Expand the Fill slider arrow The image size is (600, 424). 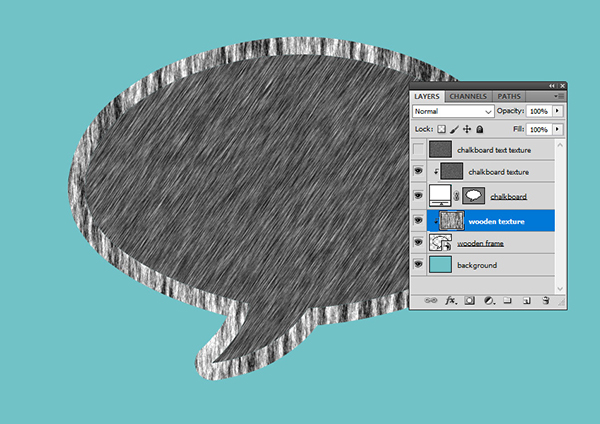coord(557,130)
